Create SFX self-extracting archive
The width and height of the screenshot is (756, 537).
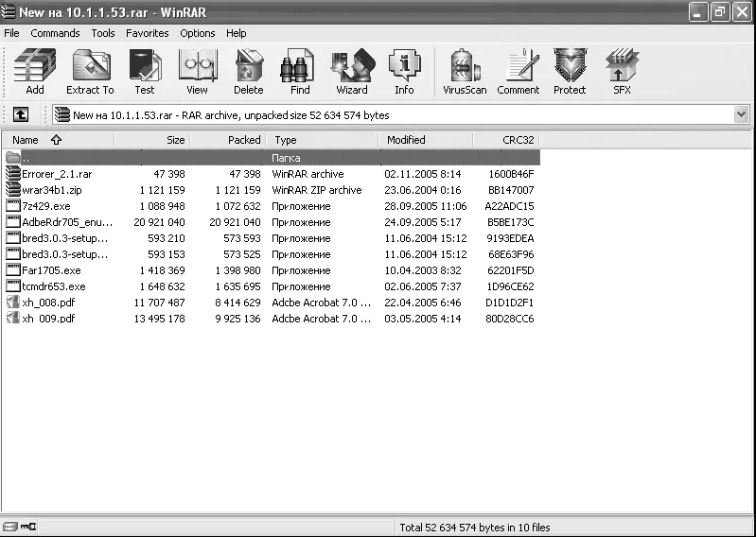(622, 72)
